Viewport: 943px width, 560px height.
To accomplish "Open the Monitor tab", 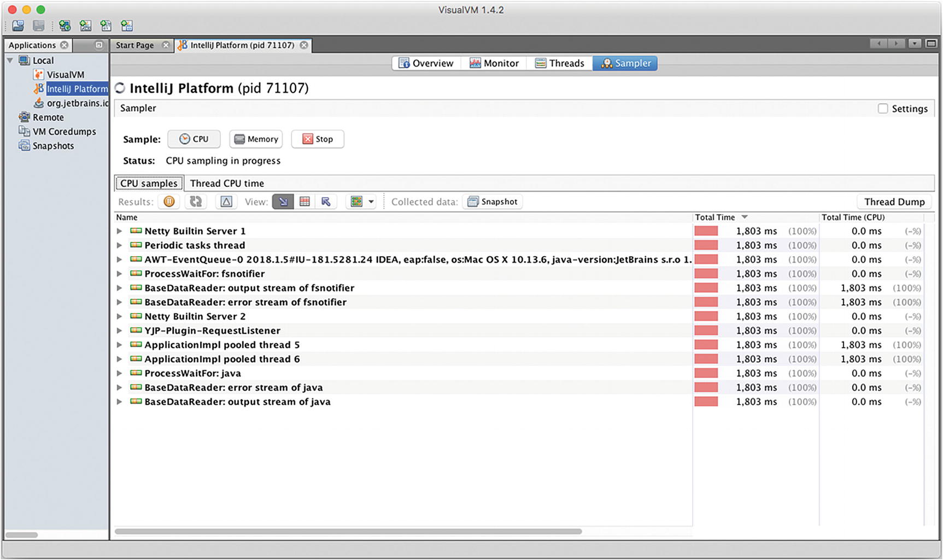I will coord(494,63).
